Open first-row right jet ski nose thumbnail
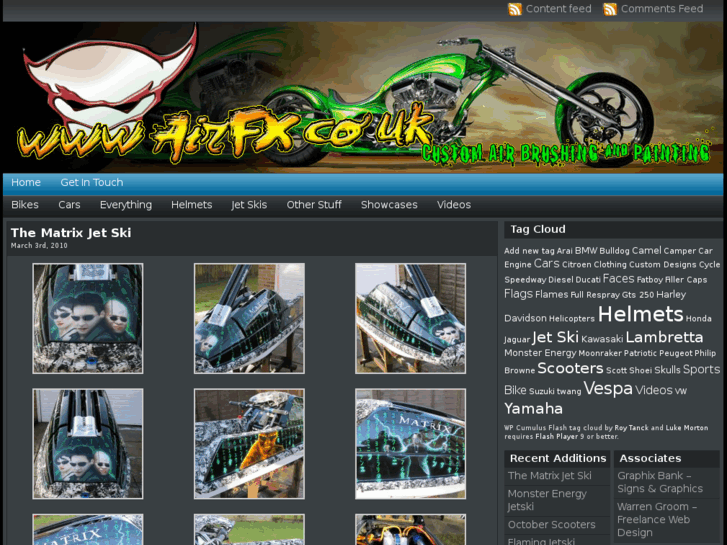Image resolution: width=727 pixels, height=545 pixels. click(x=410, y=319)
